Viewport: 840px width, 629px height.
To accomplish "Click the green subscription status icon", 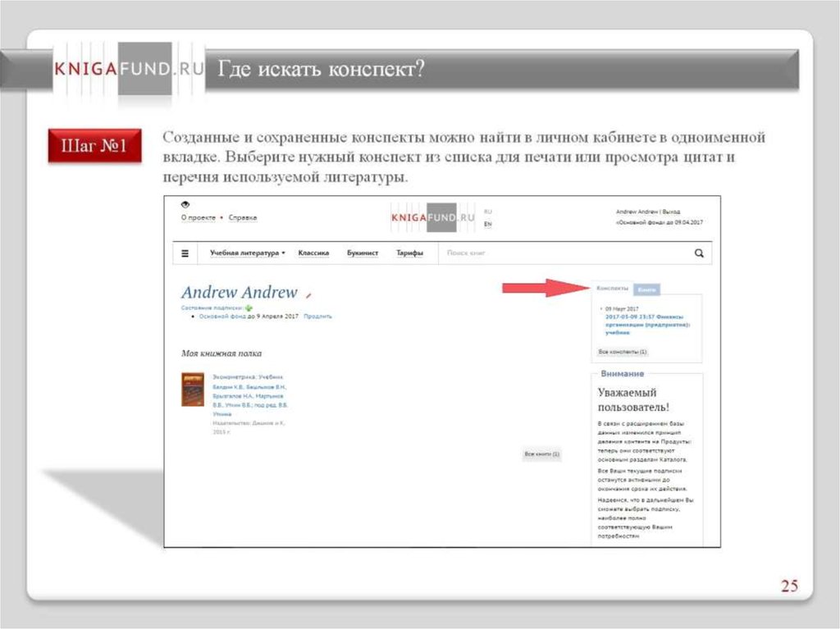I will pos(249,308).
